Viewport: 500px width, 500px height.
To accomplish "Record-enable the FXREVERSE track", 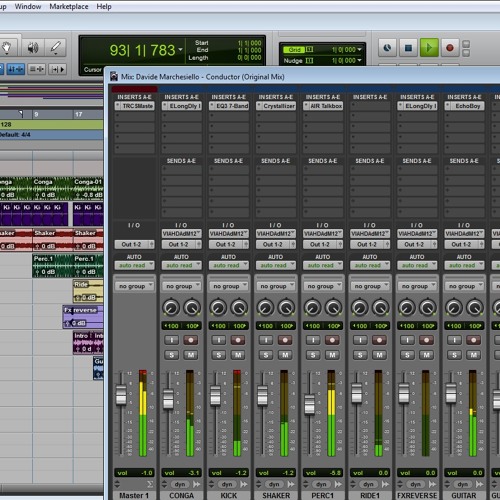I will point(427,340).
